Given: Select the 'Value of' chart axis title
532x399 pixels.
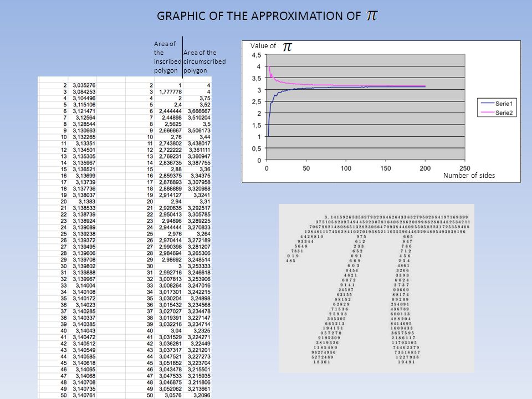Looking at the screenshot, I should (263, 46).
